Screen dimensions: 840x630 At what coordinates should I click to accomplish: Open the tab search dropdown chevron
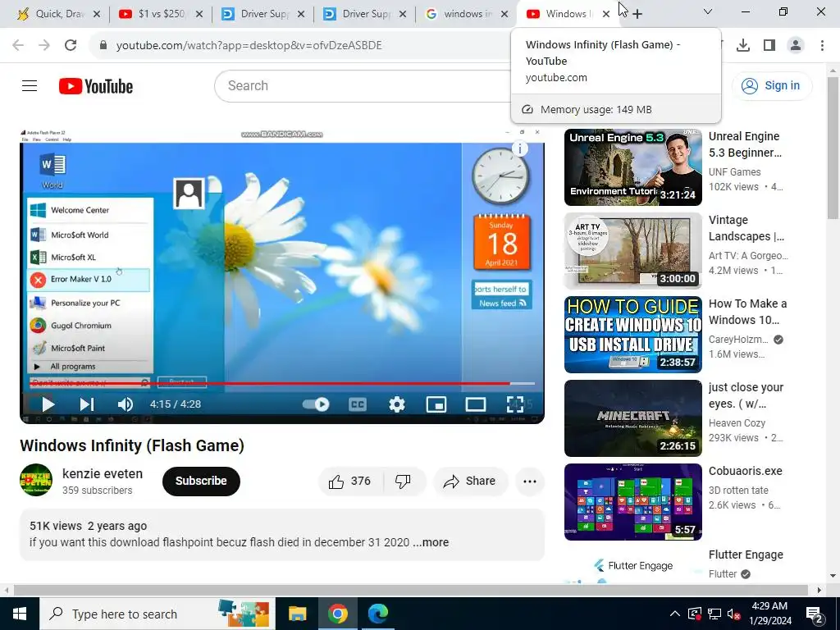[708, 11]
